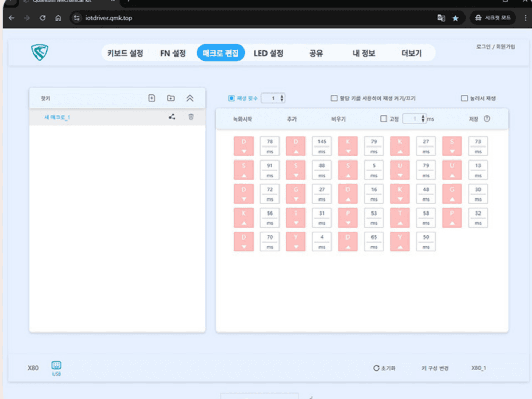This screenshot has width=532, height=399.
Task: Collapse the hotkey list with double chevron
Action: click(x=190, y=98)
